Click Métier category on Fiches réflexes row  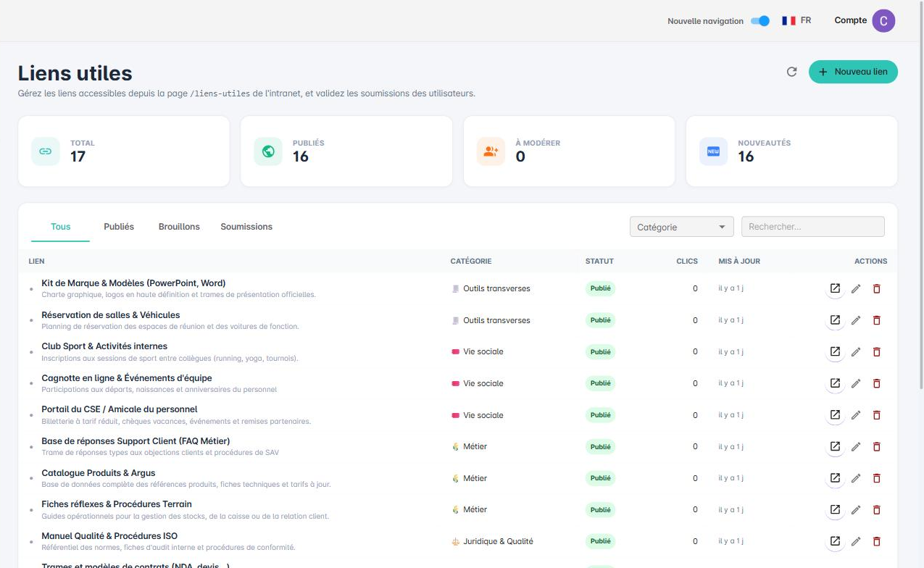coord(475,509)
